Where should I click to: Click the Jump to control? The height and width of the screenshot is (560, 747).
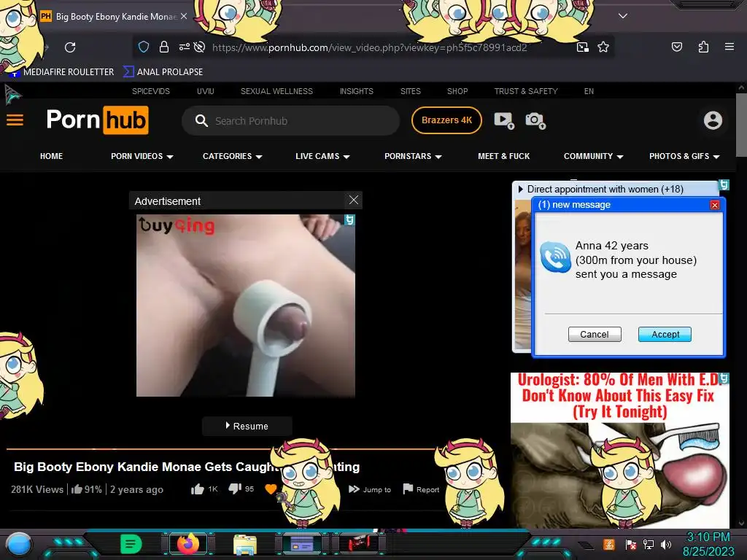(370, 489)
